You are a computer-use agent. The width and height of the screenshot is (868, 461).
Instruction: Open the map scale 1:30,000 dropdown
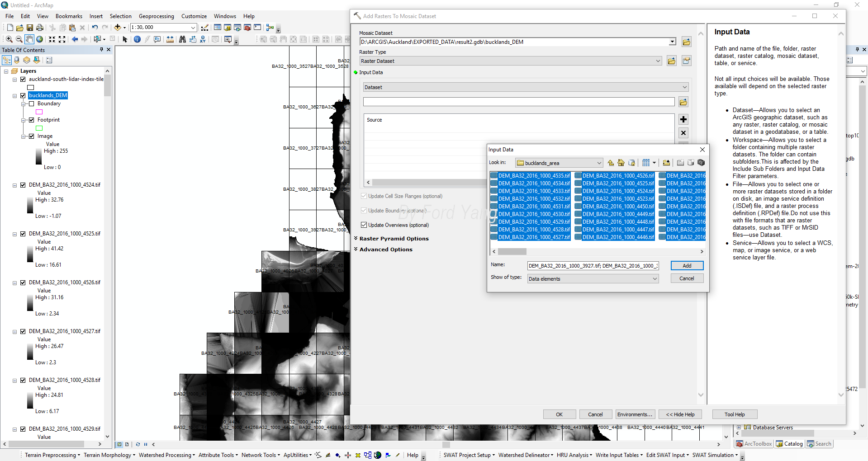pos(193,28)
